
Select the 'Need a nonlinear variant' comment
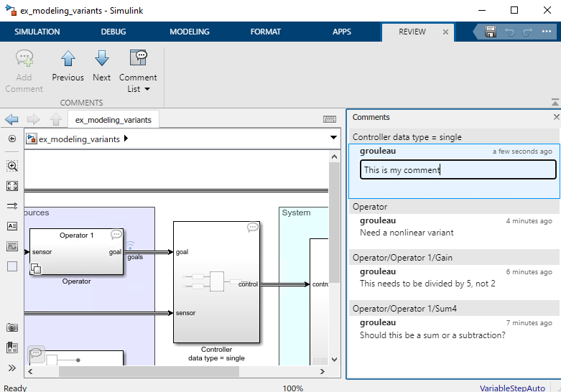click(x=407, y=233)
